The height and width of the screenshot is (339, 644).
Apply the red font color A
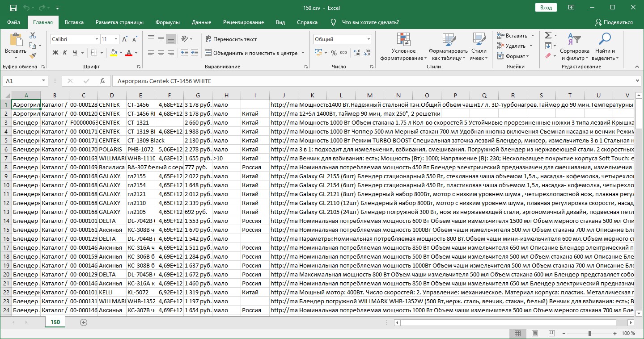129,53
